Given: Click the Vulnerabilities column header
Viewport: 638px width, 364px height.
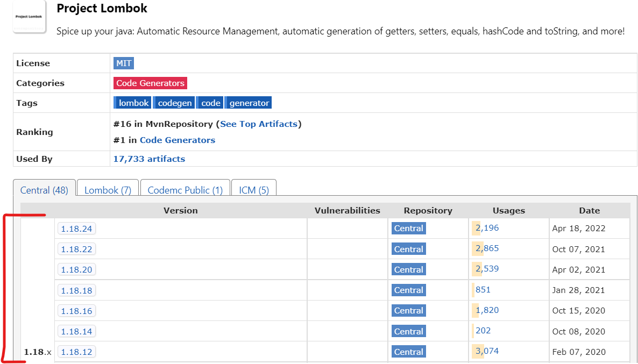Looking at the screenshot, I should tap(347, 210).
